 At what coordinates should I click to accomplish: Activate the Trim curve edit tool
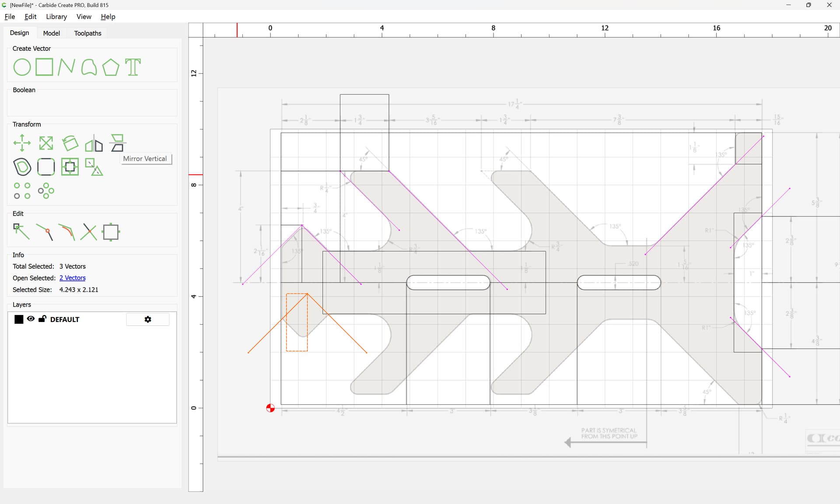coord(66,232)
